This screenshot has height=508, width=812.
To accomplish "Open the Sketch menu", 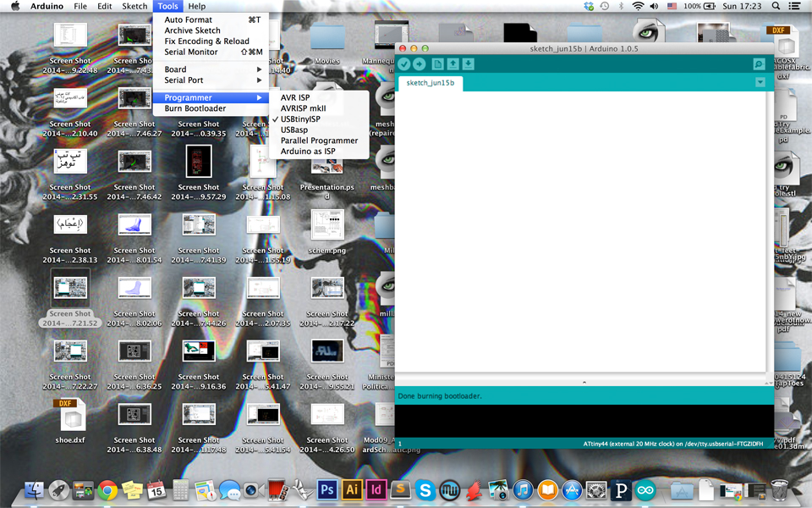I will click(134, 6).
